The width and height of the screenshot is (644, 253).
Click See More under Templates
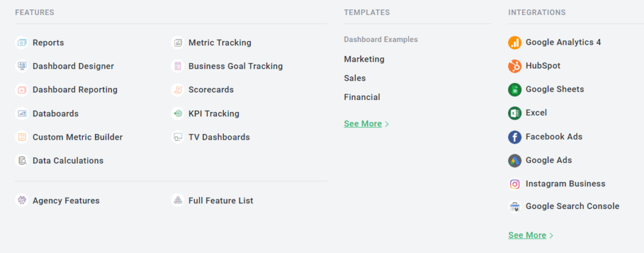click(x=367, y=123)
